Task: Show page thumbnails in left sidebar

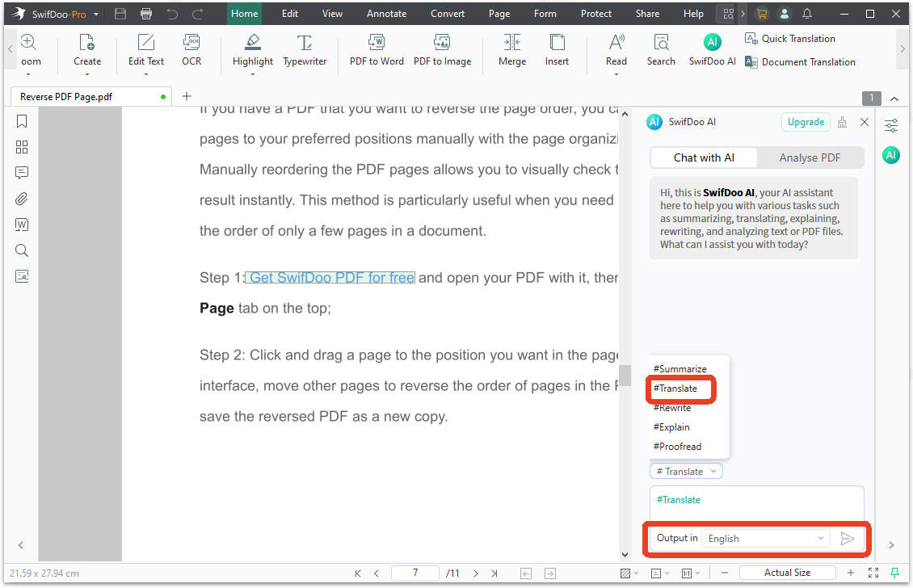Action: (22, 147)
